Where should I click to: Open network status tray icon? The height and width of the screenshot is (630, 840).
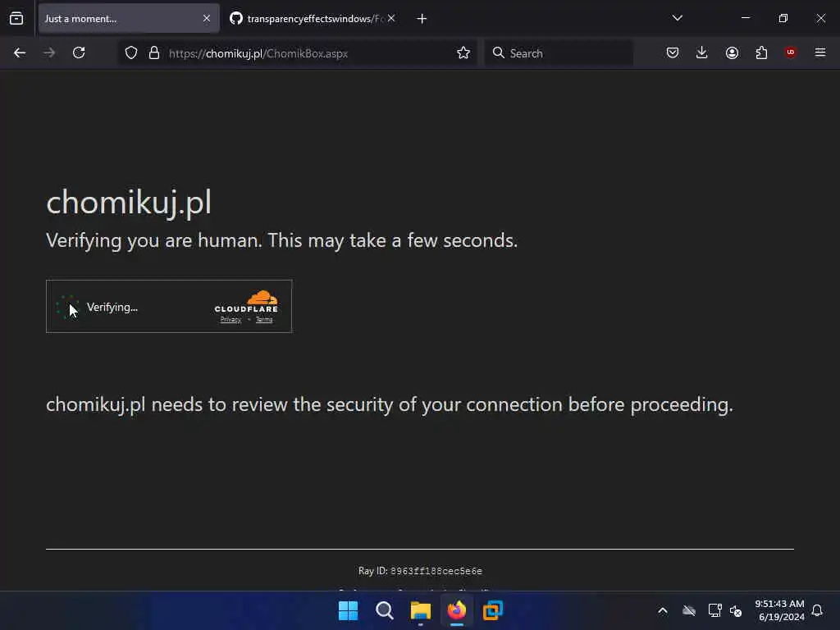tap(714, 610)
